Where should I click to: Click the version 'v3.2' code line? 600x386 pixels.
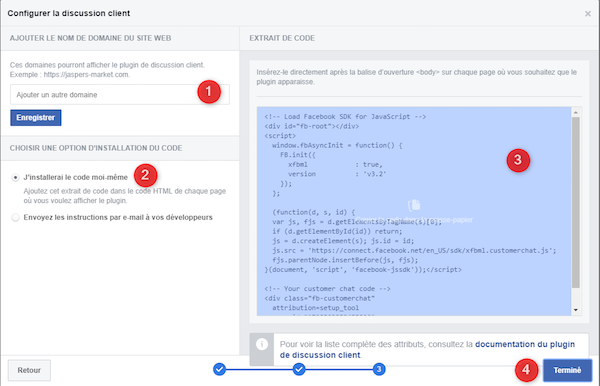coord(337,174)
